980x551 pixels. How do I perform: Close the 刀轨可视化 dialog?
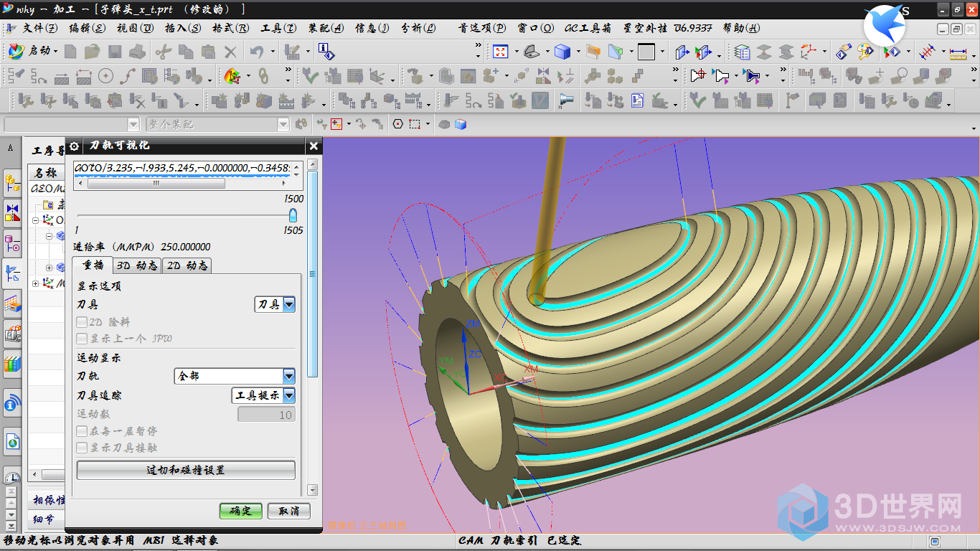(314, 146)
